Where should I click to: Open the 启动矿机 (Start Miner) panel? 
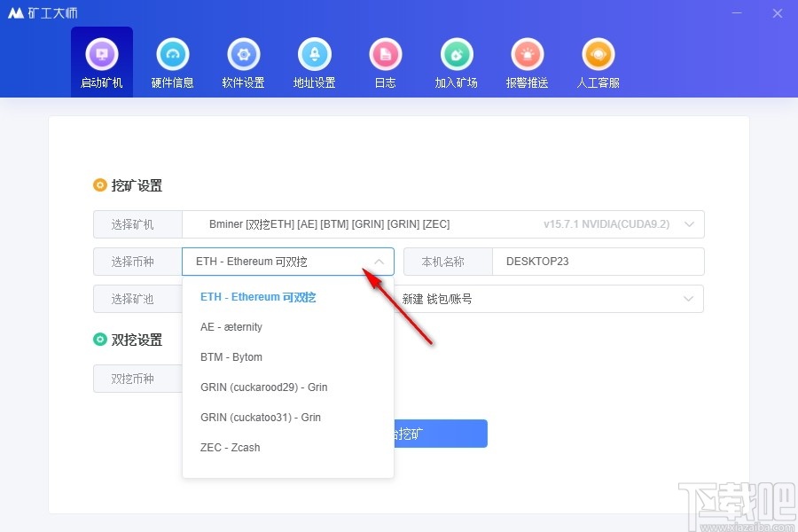point(101,60)
